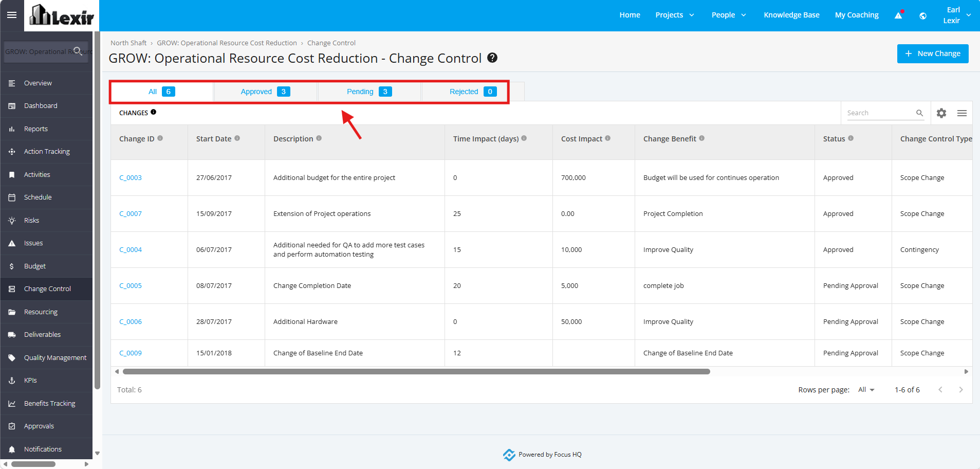Open change C_0006 link
The width and height of the screenshot is (980, 469).
click(131, 322)
